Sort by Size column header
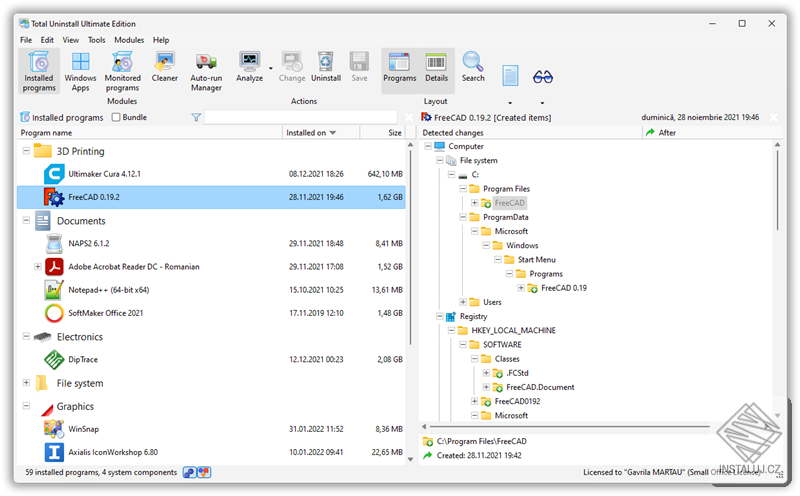Screen dimensions: 800x496 click(x=382, y=133)
